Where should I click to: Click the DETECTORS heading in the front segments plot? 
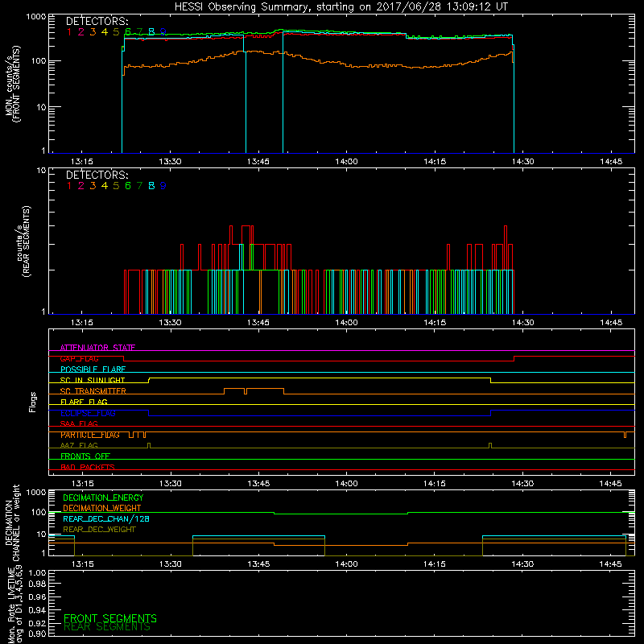97,22
